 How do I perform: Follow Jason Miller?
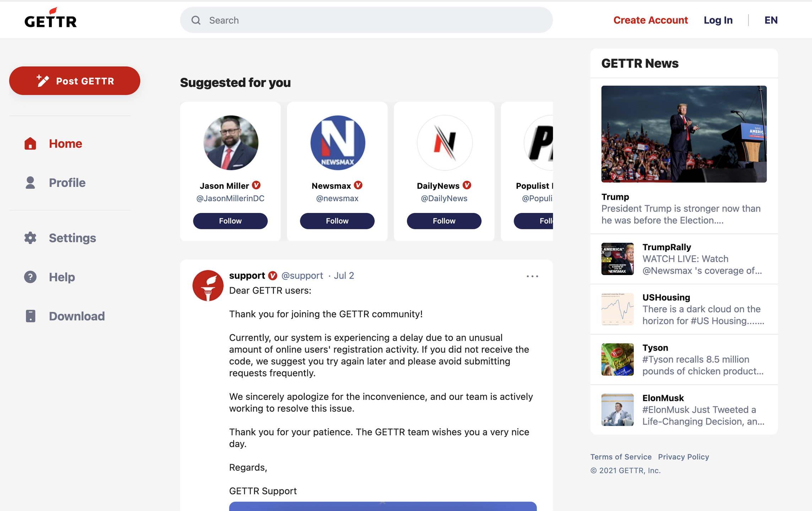[230, 221]
